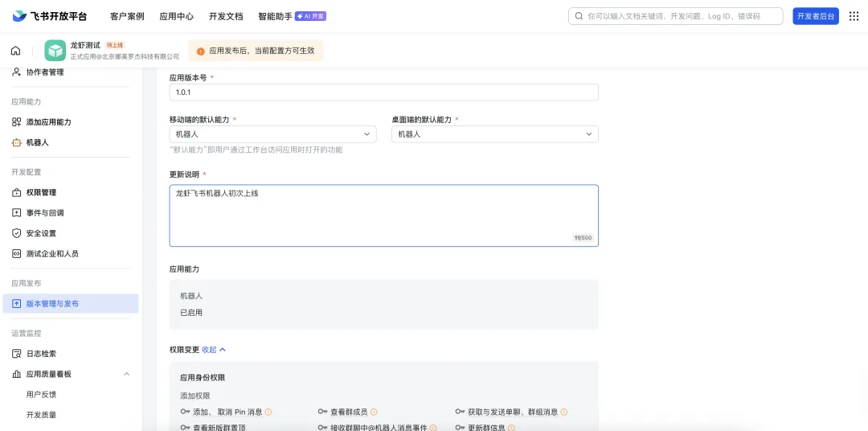The width and height of the screenshot is (868, 431).
Task: Click the 待上线 status tag
Action: [x=115, y=45]
